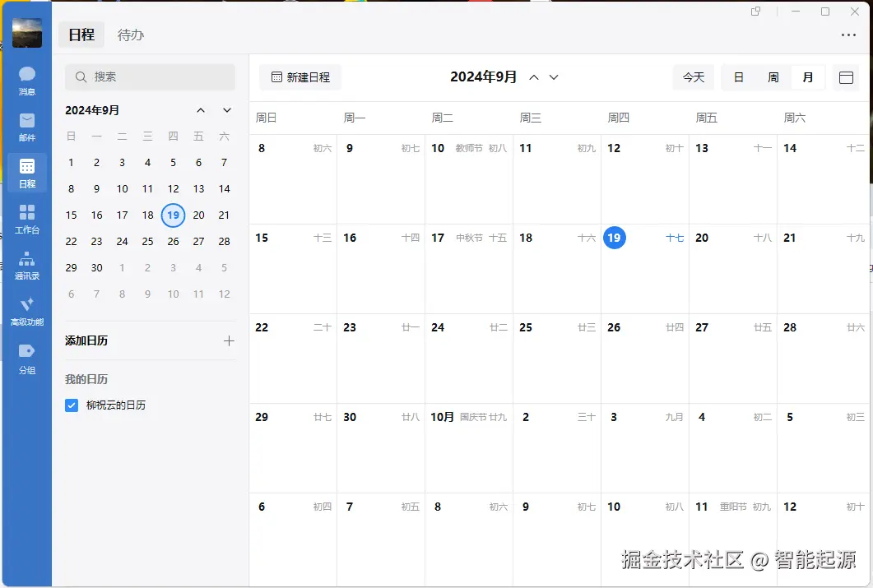This screenshot has width=873, height=588.
Task: Toggle the side panel layout icon
Action: coord(846,77)
